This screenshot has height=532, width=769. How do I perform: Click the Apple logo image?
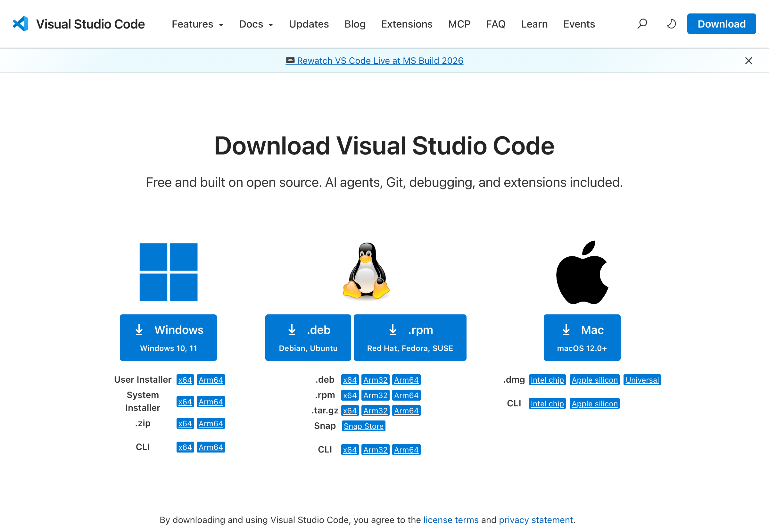582,272
